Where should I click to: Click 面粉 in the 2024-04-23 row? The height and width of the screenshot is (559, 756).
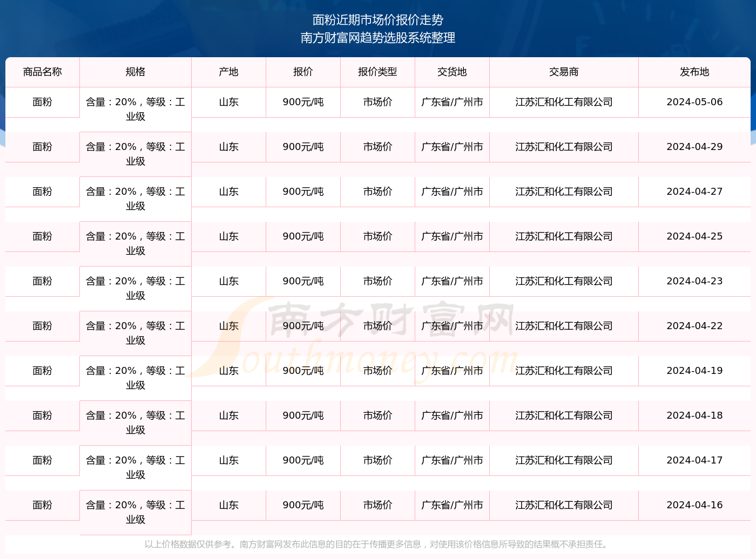click(43, 281)
